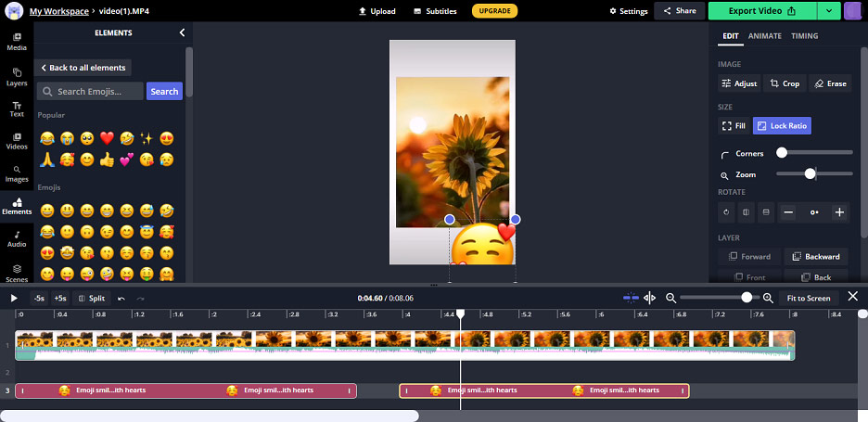Pick the folded hands emoji in Popular

point(47,160)
